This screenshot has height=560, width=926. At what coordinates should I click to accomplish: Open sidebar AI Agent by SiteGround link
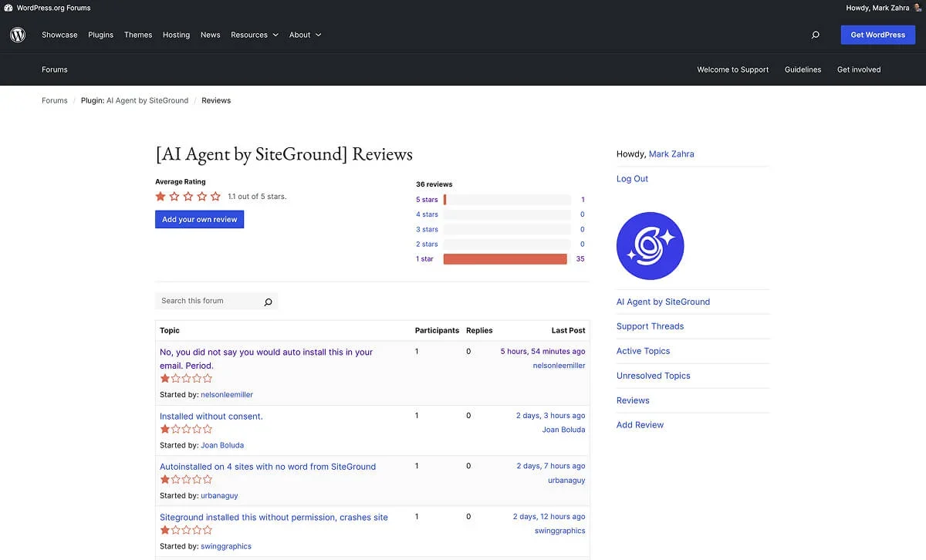tap(663, 302)
